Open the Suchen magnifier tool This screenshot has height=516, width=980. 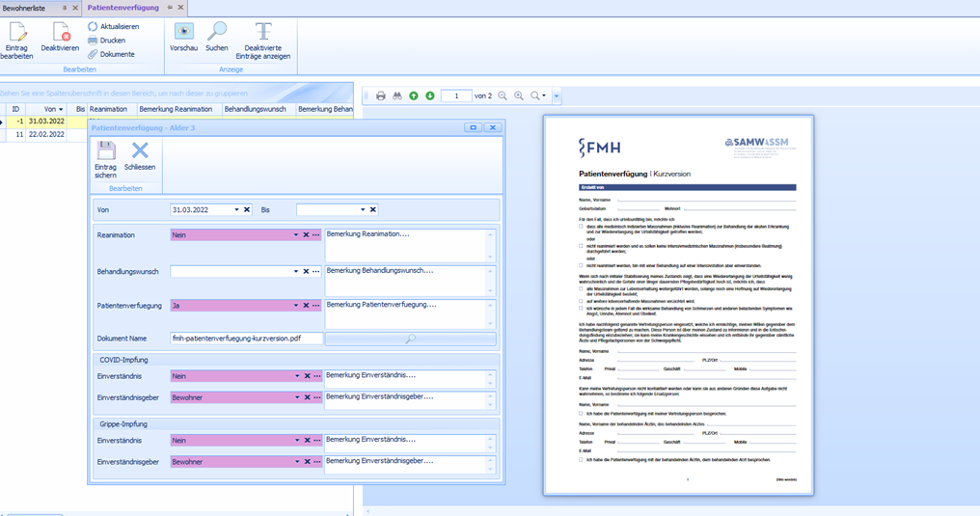217,33
